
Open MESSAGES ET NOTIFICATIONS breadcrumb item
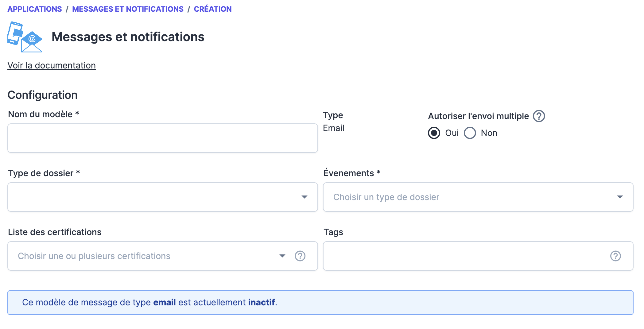point(128,9)
